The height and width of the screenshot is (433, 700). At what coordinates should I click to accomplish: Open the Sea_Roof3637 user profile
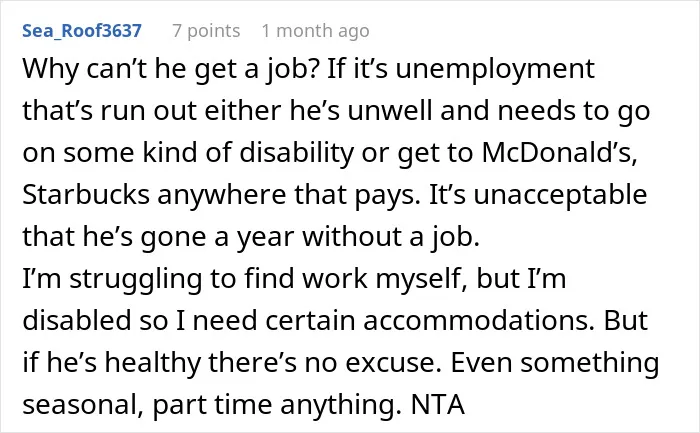click(82, 31)
